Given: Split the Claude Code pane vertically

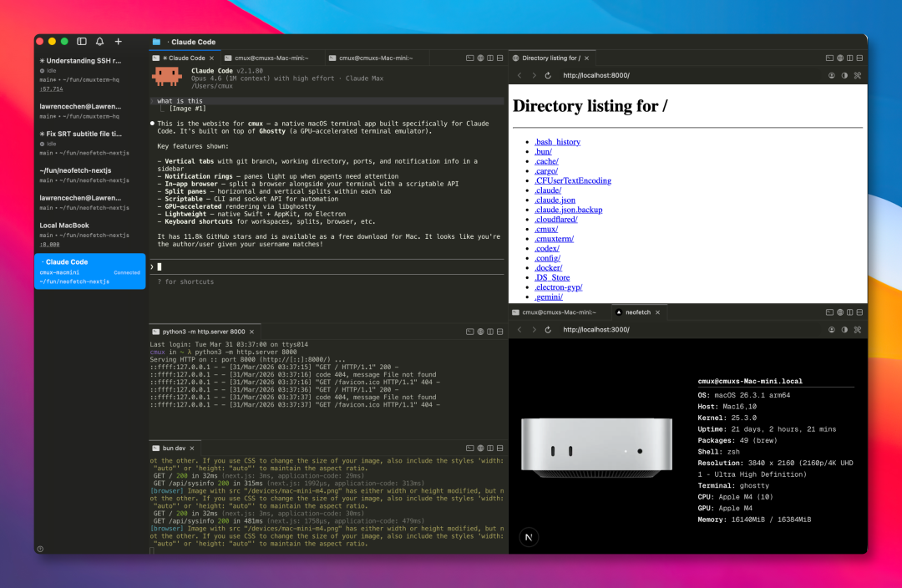Looking at the screenshot, I should point(490,58).
